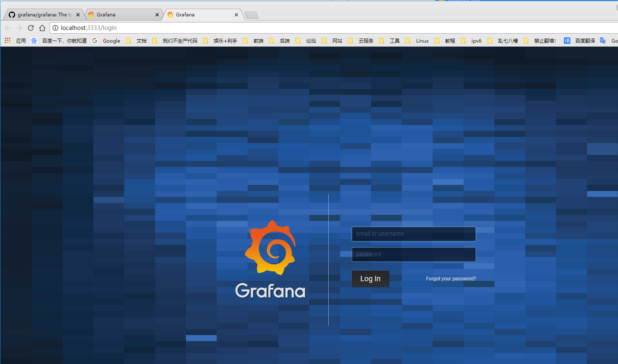
Task: Expand the 前端 bookmark folder
Action: click(x=253, y=41)
